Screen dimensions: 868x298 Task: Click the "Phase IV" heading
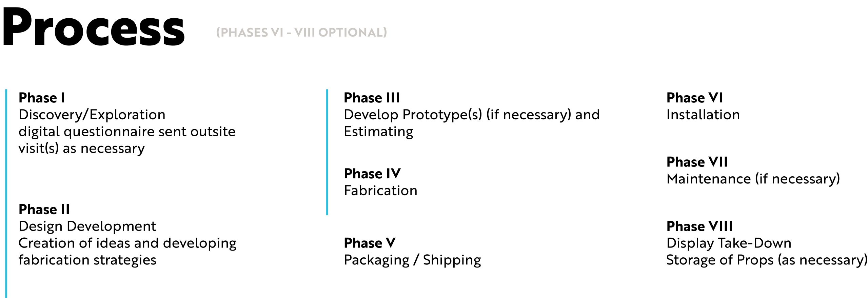[x=372, y=174]
